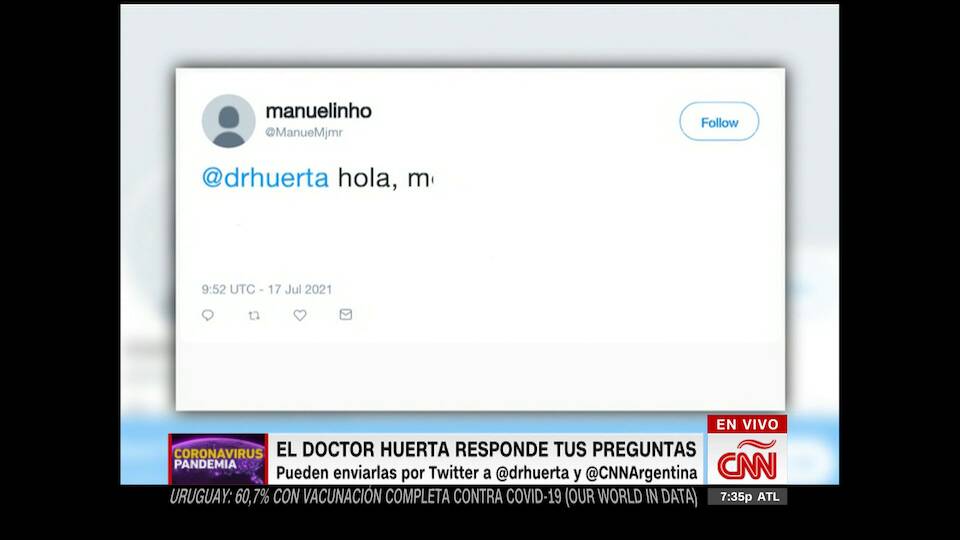
Task: Click the envelope direct message icon
Action: tap(345, 314)
